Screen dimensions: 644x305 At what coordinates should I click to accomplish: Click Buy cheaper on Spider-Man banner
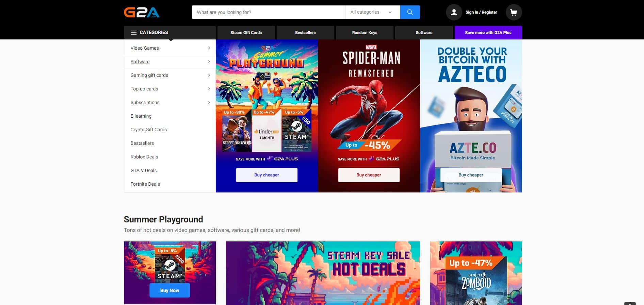369,175
